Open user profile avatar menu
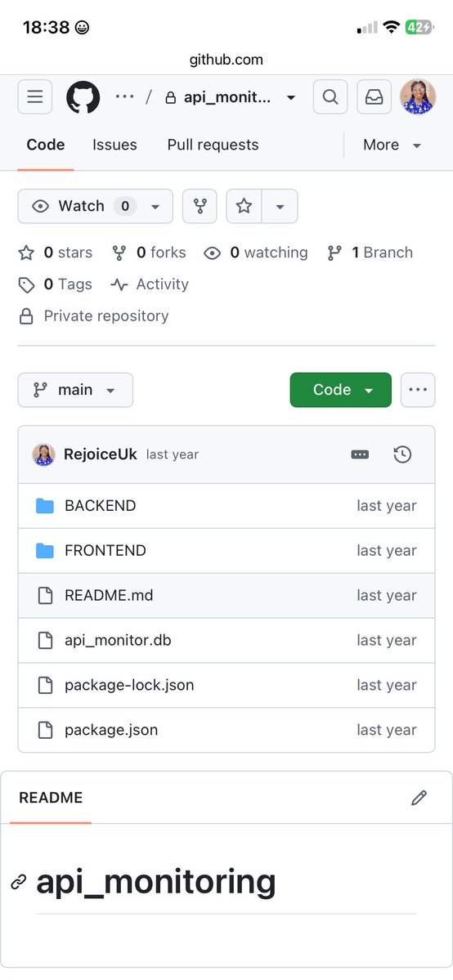This screenshot has height=980, width=453. tap(418, 97)
